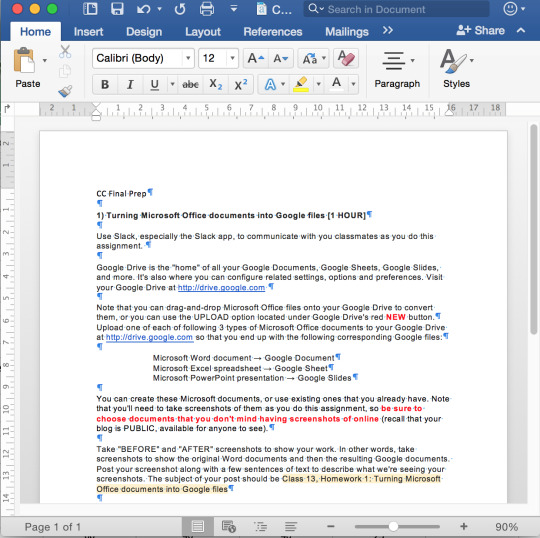Open the References tab
Screen dimensions: 540x538
pyautogui.click(x=273, y=32)
